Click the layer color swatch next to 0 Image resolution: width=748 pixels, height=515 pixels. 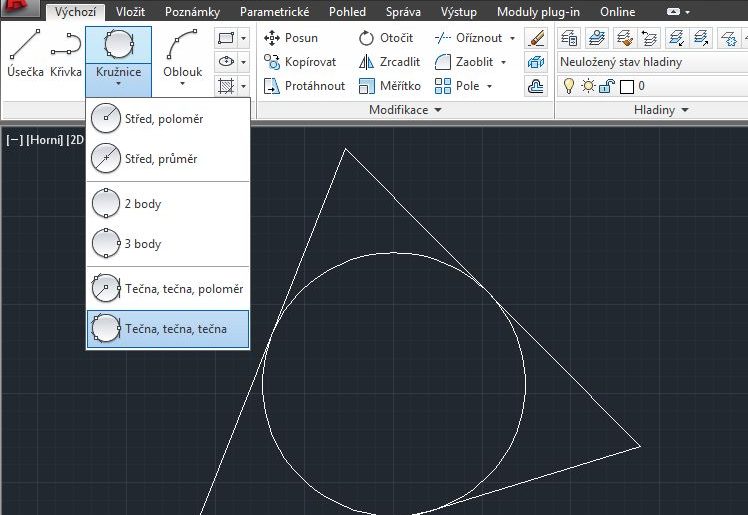(x=627, y=86)
